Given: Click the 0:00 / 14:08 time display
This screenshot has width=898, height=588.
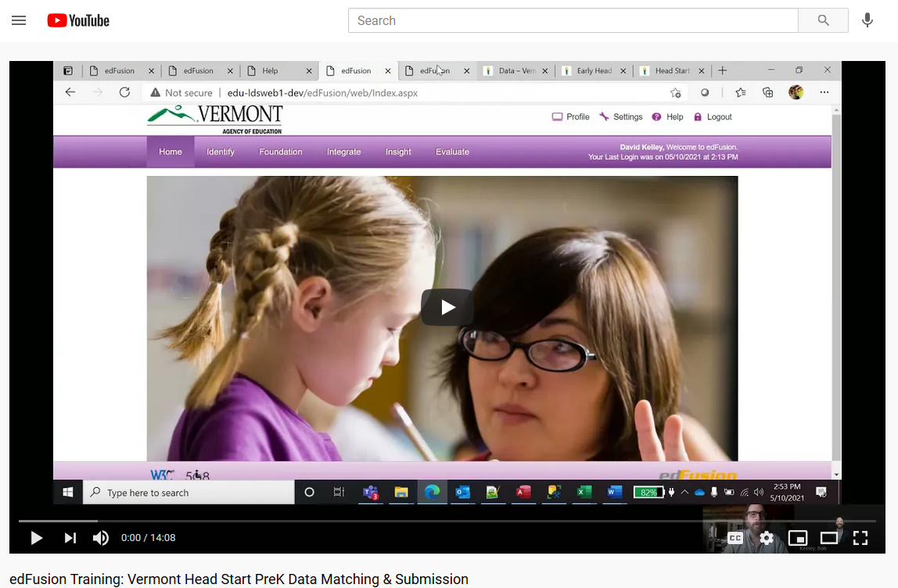Looking at the screenshot, I should 149,538.
